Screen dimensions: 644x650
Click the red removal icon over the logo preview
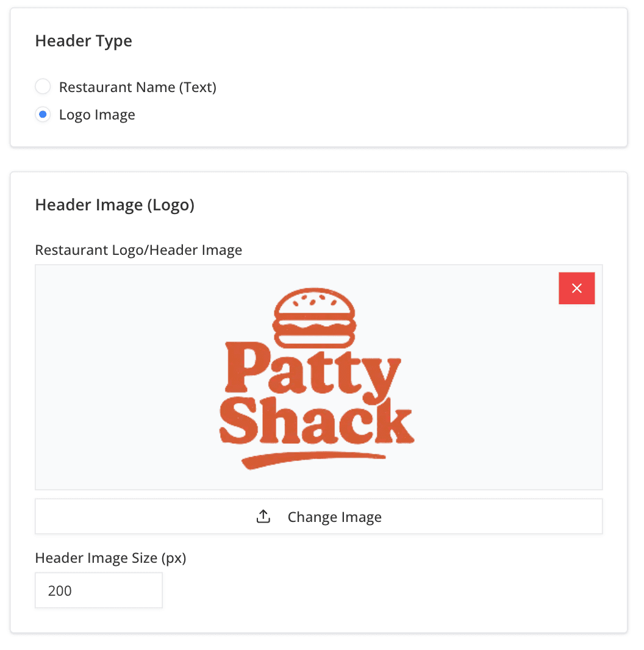pyautogui.click(x=576, y=288)
